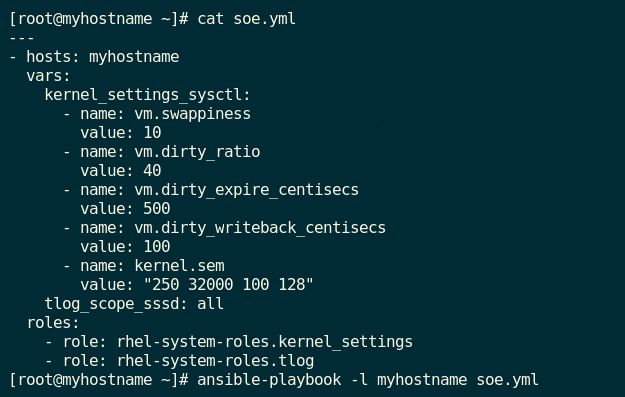This screenshot has width=625, height=397.
Task: Click the rhel-system-roles.tlog role
Action: point(215,361)
